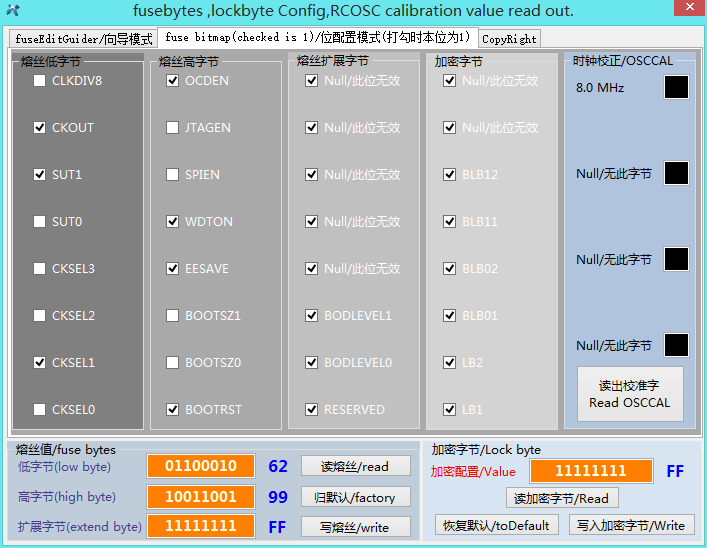
Task: Tick the CKSEL2 checkbox
Action: coord(40,315)
